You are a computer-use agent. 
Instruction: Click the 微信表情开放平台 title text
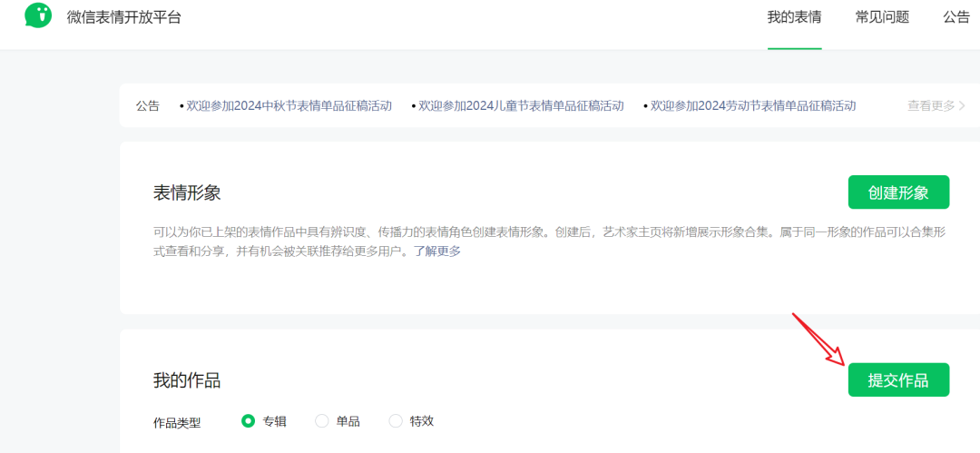point(123,17)
